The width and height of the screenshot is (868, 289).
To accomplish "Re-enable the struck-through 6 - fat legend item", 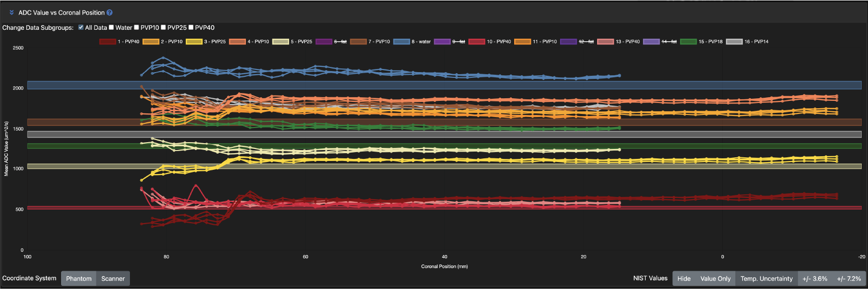I will [x=324, y=42].
